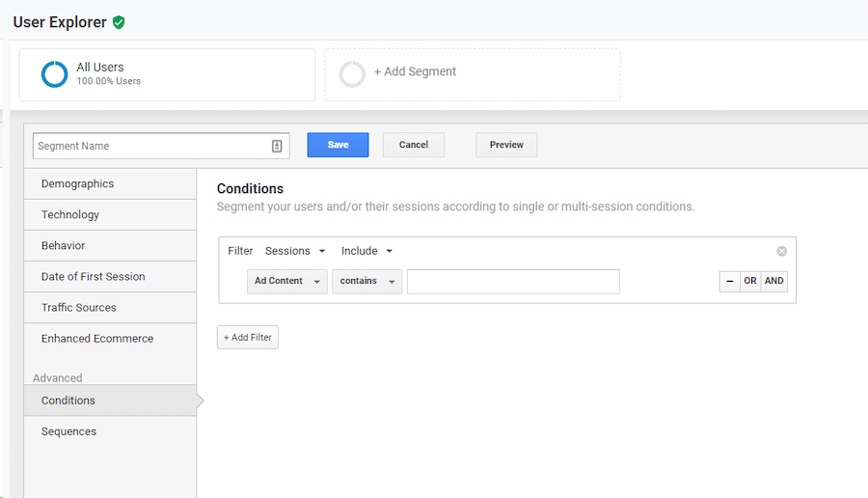Viewport: 868px width, 498px height.
Task: Click the + Add Filter button
Action: pos(248,338)
